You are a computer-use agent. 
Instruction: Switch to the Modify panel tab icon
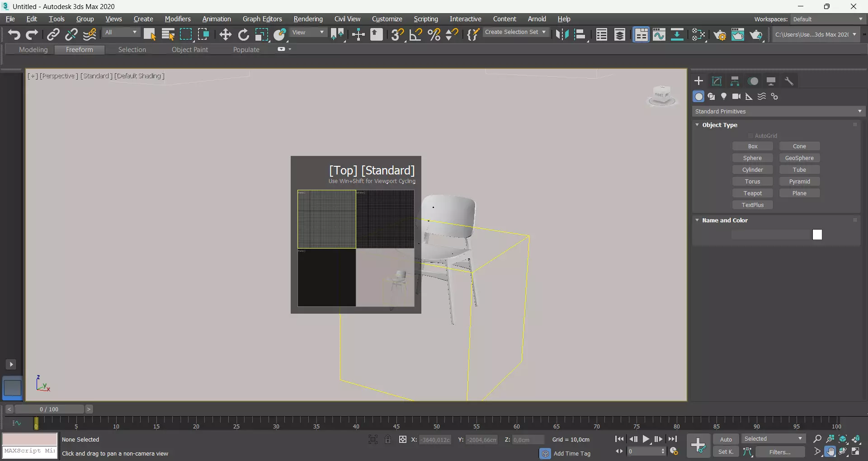pos(717,81)
